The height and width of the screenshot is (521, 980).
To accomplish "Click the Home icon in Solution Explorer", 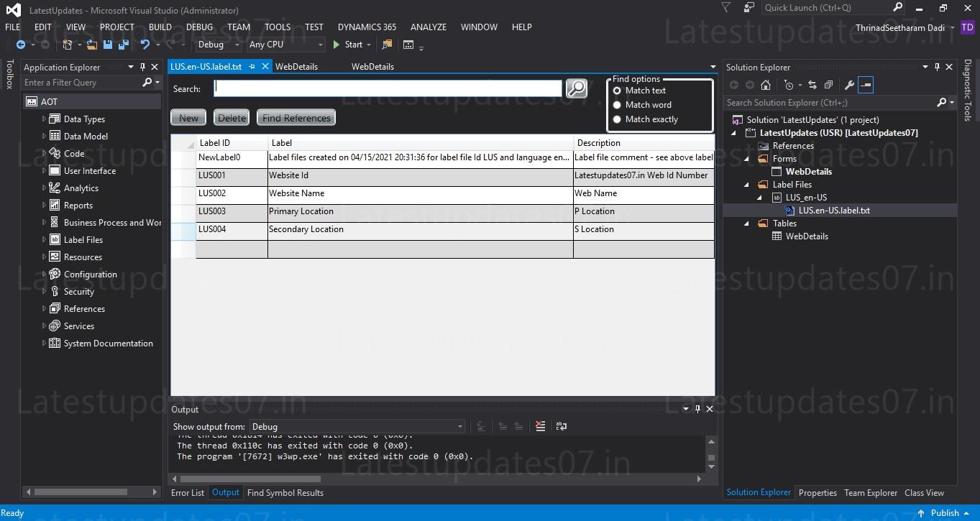I will (x=765, y=84).
